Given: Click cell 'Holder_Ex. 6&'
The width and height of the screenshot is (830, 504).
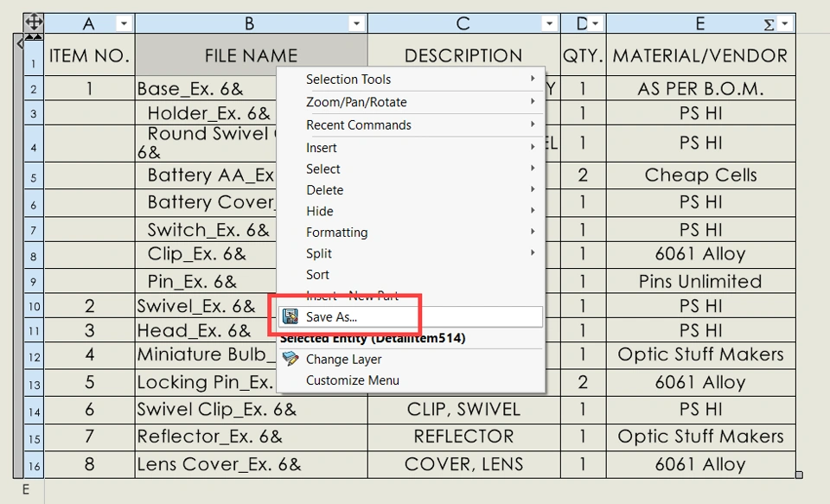Looking at the screenshot, I should click(207, 112).
